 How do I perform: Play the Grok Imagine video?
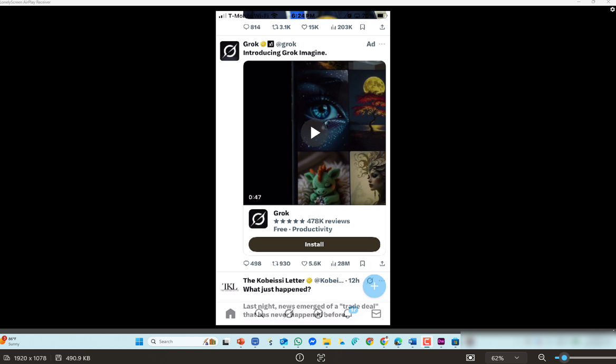[x=314, y=133]
